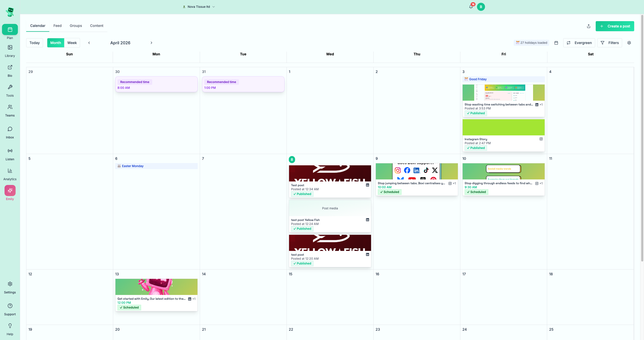Open the Analytics chart icon
This screenshot has height=340, width=644.
pyautogui.click(x=10, y=171)
